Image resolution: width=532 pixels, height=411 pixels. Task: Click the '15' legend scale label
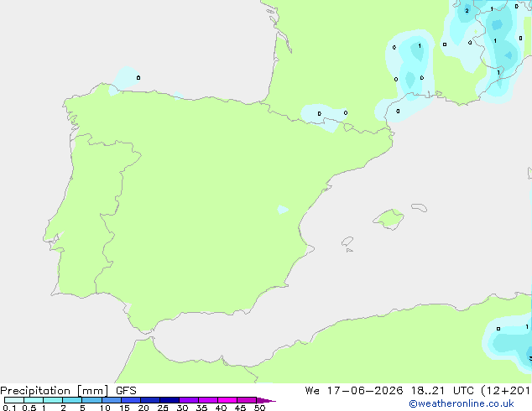pyautogui.click(x=124, y=408)
